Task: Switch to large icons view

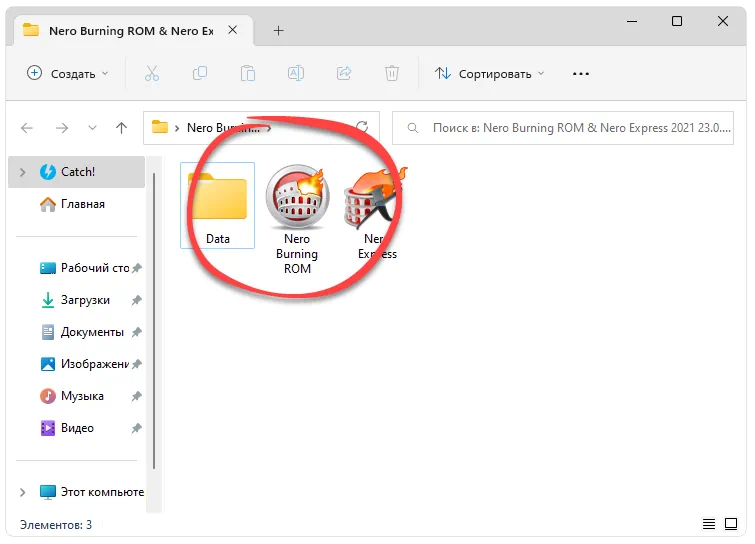Action: pos(731,524)
